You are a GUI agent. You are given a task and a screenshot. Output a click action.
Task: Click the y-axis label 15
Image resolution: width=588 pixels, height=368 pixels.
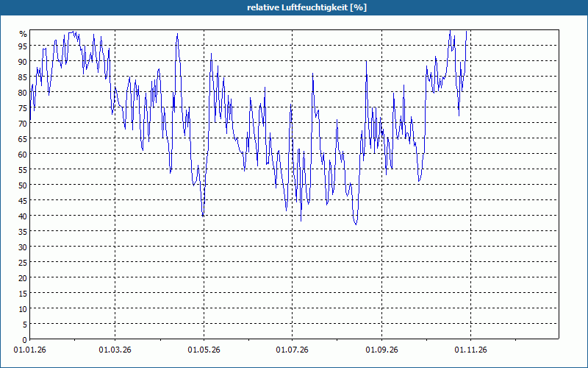[x=23, y=293]
